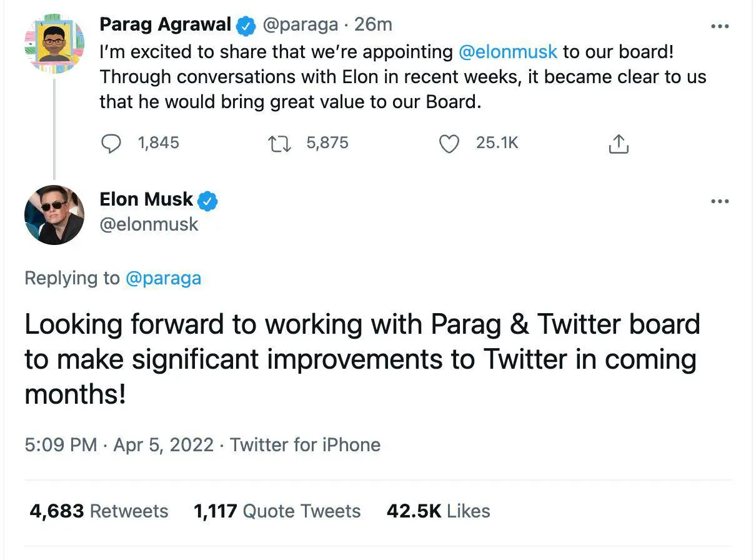View the 42.5K Likes list
756x560 pixels.
coord(438,511)
